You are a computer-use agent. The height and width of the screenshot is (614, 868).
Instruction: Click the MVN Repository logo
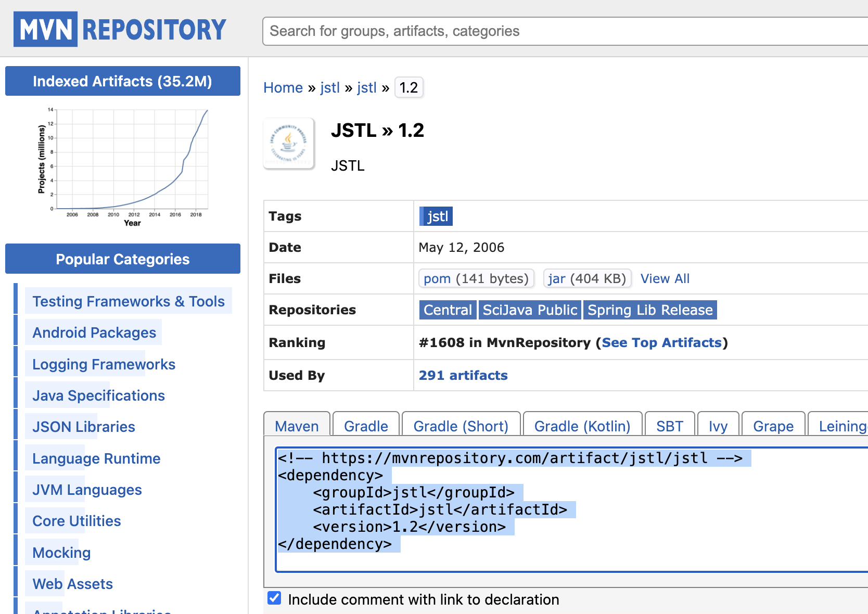[120, 29]
